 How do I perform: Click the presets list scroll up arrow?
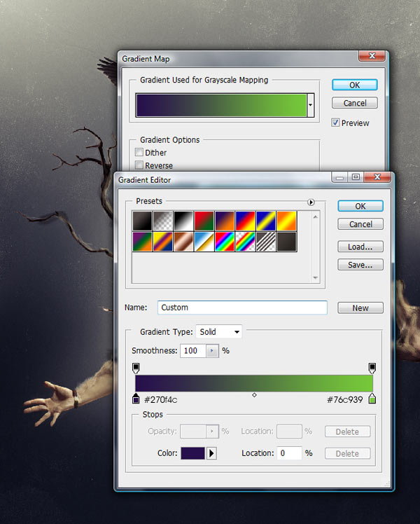pos(316,217)
